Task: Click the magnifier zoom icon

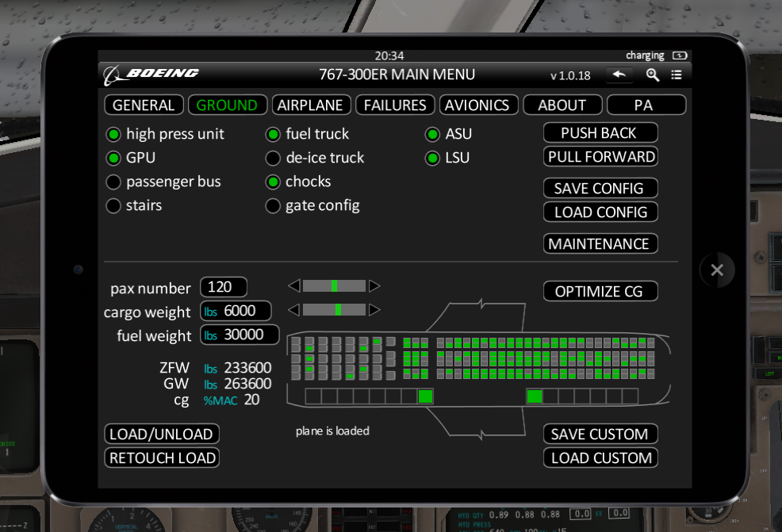Action: click(x=653, y=75)
